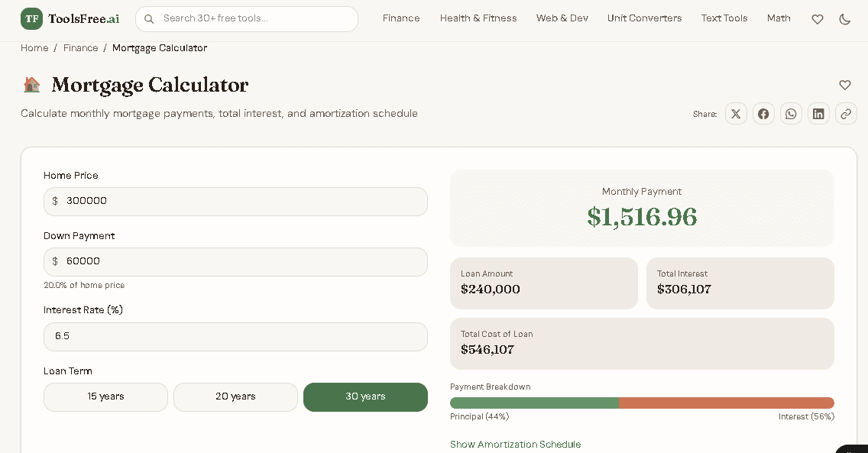Go to Home breadcrumb link
The height and width of the screenshot is (453, 868).
(x=34, y=48)
